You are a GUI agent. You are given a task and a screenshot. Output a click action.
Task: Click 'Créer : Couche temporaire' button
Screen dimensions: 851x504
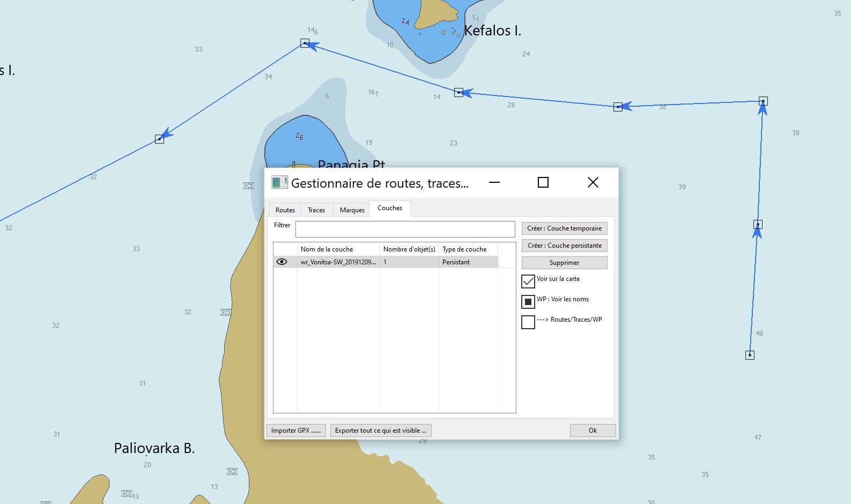(564, 228)
